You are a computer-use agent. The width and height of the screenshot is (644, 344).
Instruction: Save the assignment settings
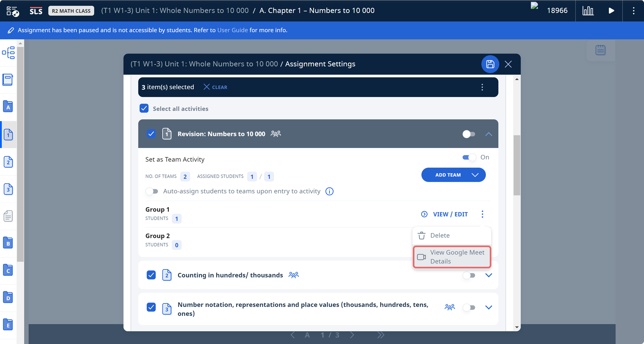pyautogui.click(x=490, y=64)
